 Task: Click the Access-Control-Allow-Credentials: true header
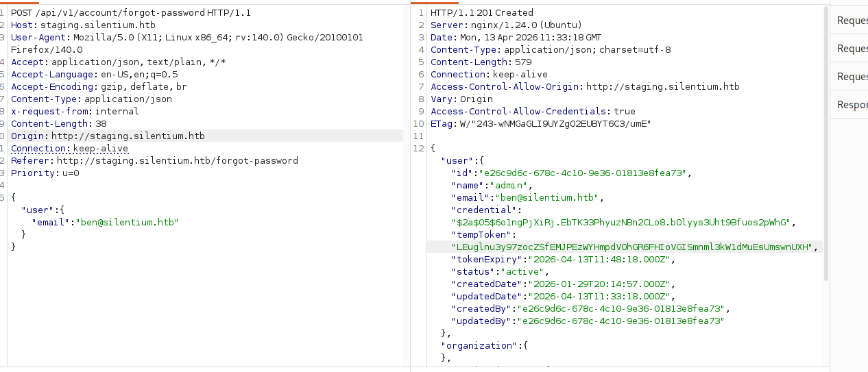coord(533,112)
